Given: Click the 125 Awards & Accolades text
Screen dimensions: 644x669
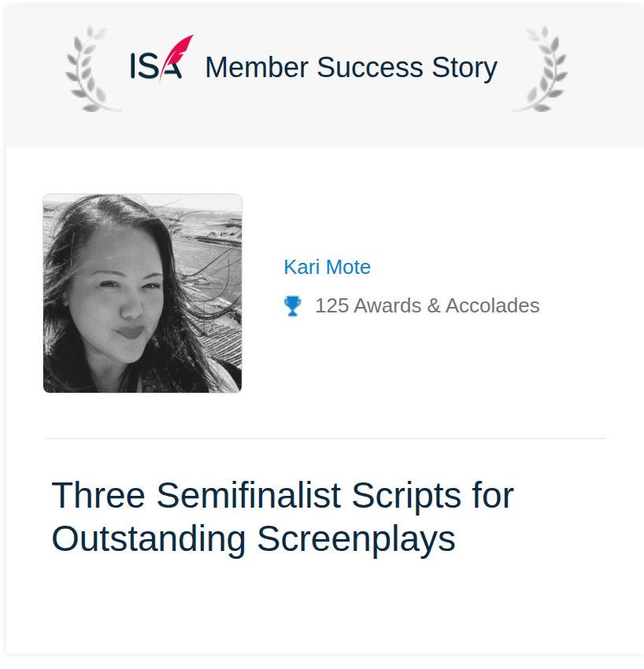Looking at the screenshot, I should (427, 306).
